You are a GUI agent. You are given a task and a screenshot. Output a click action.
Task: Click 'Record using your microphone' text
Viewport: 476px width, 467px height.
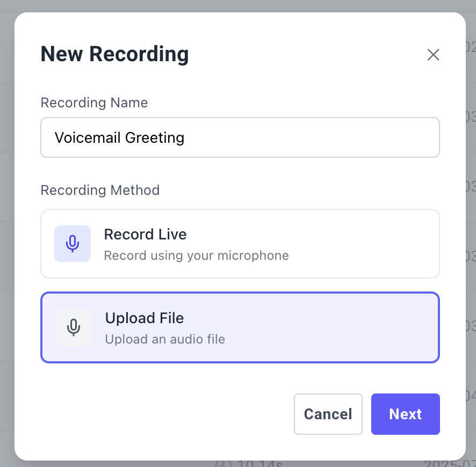tap(197, 256)
